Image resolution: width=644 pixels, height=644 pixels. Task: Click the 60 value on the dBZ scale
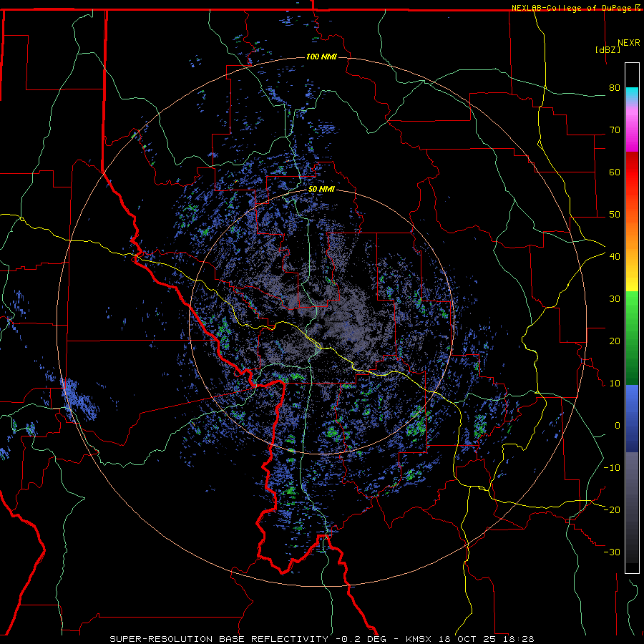(615, 172)
